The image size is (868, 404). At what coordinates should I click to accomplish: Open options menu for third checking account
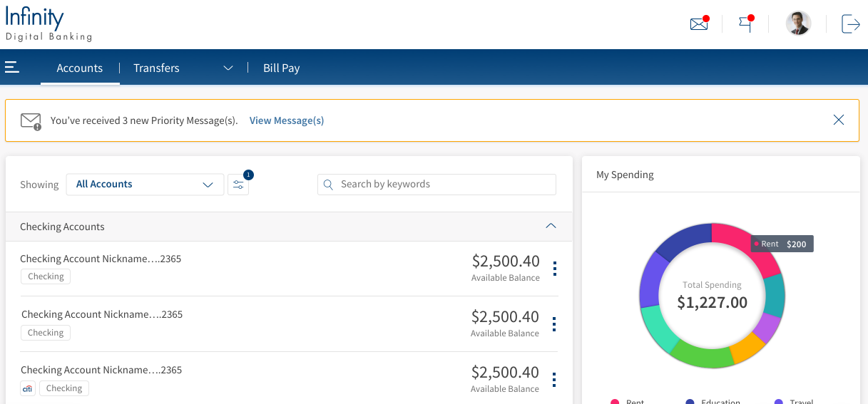coord(554,380)
